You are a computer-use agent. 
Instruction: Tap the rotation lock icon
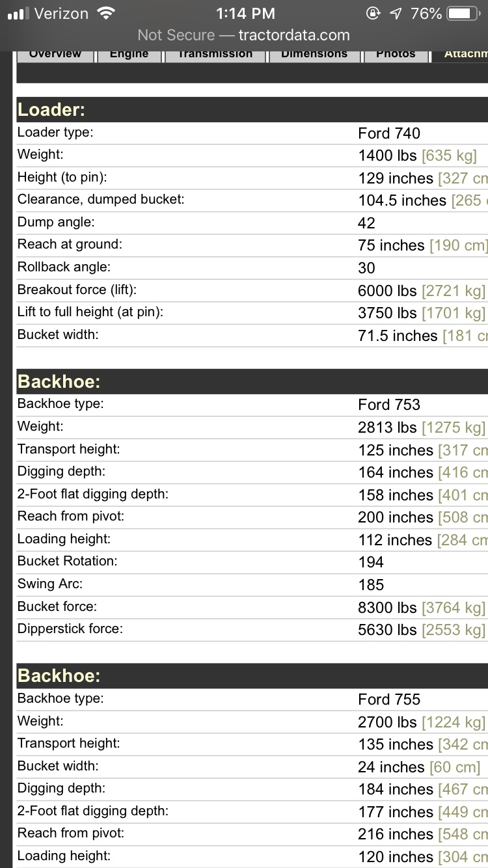pos(373,14)
